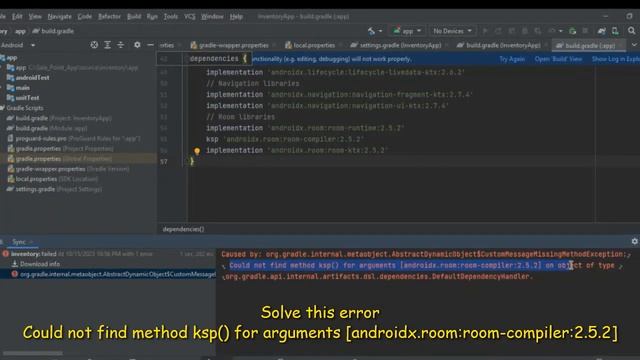Viewport: 640px width, 360px height.
Task: Open the Run menu
Action: [152, 17]
